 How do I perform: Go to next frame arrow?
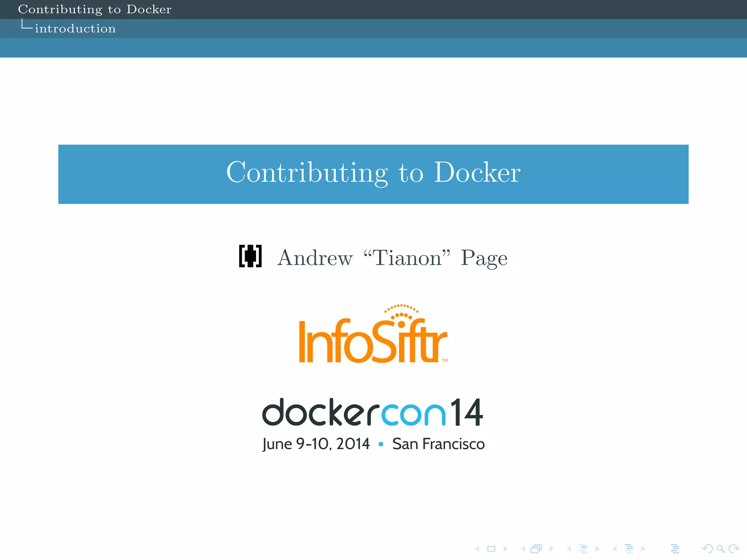pos(551,549)
